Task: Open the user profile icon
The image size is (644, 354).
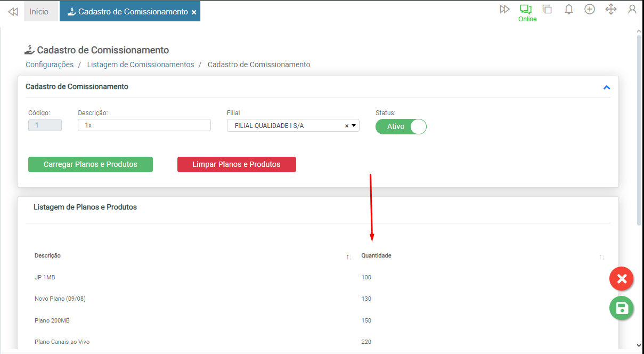Action: [632, 9]
